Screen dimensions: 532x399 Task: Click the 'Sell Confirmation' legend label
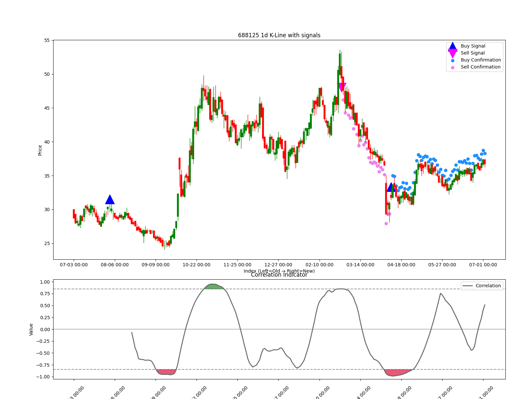point(480,67)
